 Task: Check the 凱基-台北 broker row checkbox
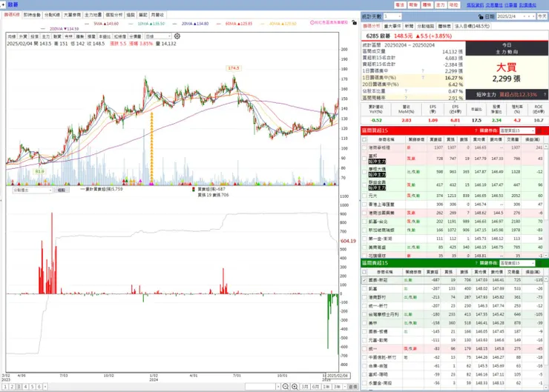pos(364,222)
